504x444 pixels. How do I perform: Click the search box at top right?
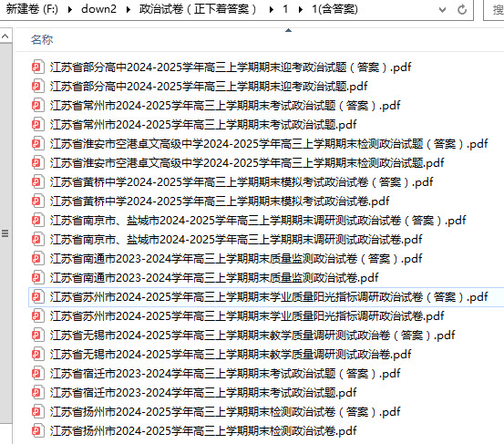tap(494, 10)
